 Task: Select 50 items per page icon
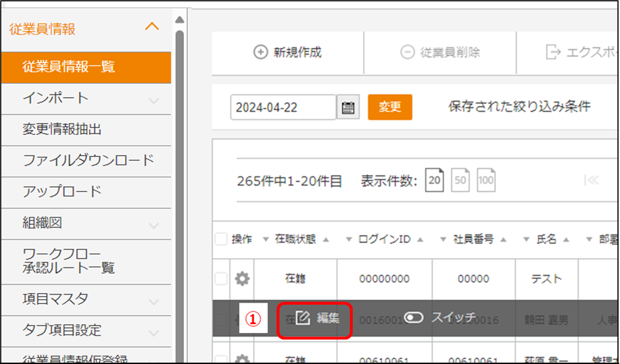tap(460, 180)
